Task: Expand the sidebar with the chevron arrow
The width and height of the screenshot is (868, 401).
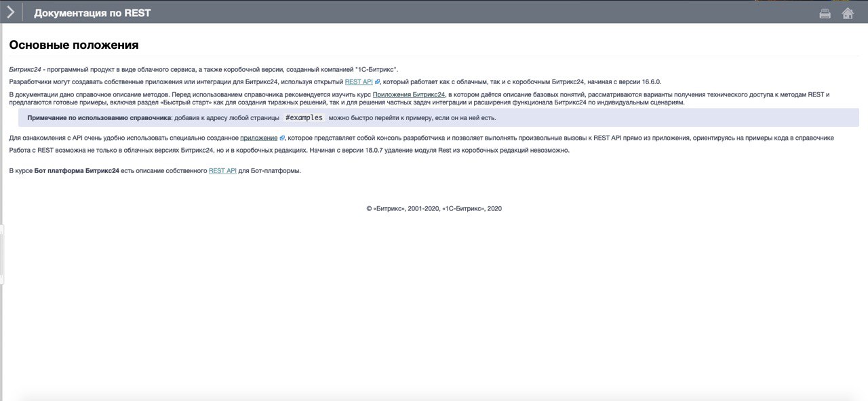Action: (x=11, y=12)
